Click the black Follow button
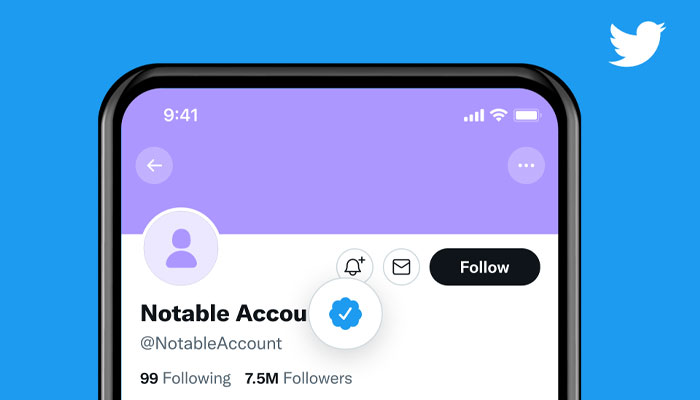700x400 pixels. click(485, 267)
